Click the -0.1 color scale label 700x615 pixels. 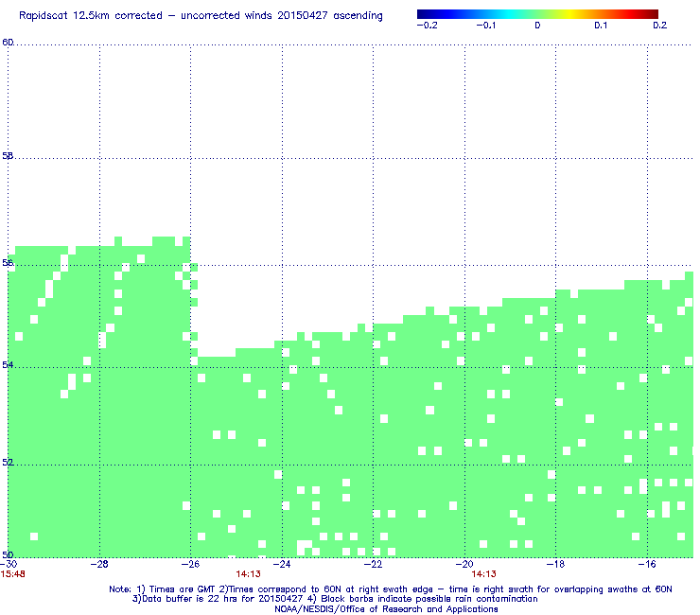485,26
